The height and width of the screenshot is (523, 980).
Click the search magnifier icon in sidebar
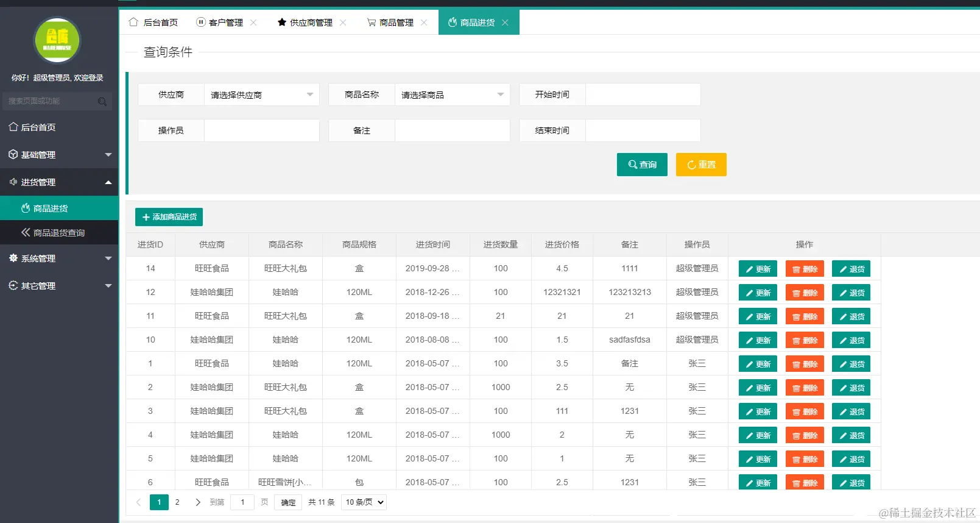click(102, 101)
